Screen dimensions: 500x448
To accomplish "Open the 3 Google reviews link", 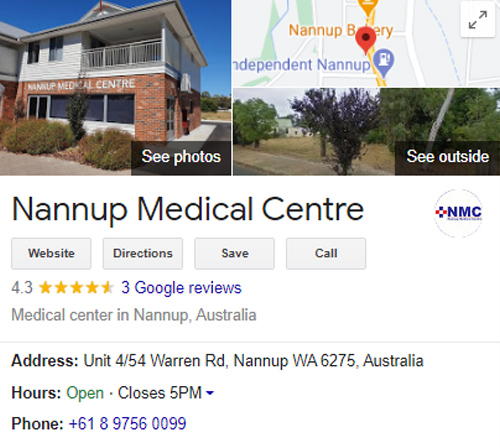I will [x=181, y=288].
